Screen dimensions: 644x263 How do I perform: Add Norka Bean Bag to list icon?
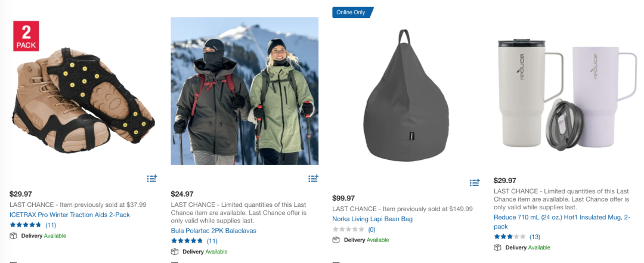(x=475, y=182)
